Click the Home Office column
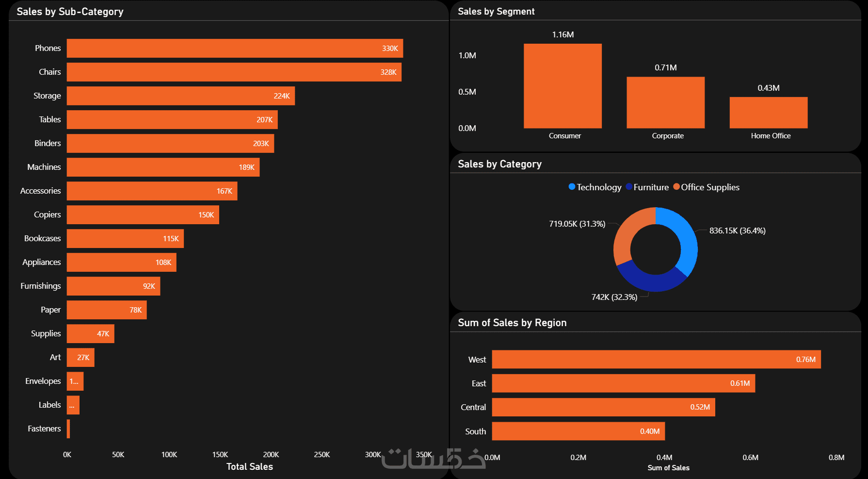Screen dimensions: 868x479 click(769, 113)
